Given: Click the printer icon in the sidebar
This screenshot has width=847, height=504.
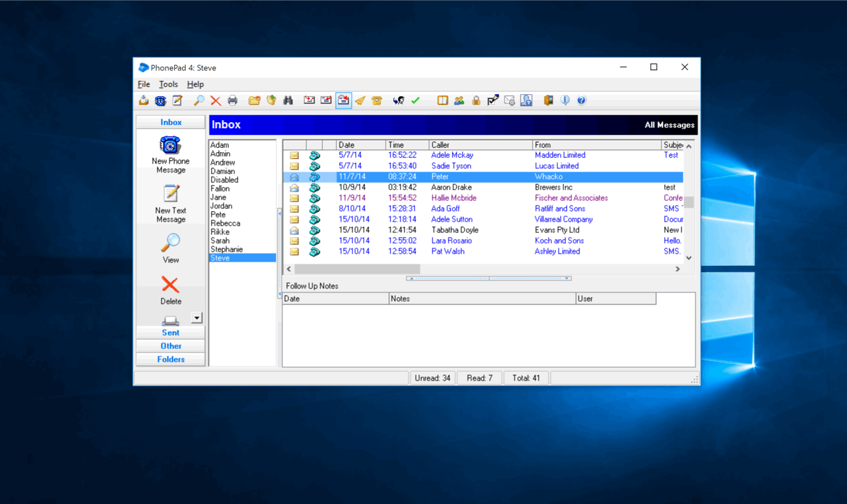Looking at the screenshot, I should coord(170,321).
